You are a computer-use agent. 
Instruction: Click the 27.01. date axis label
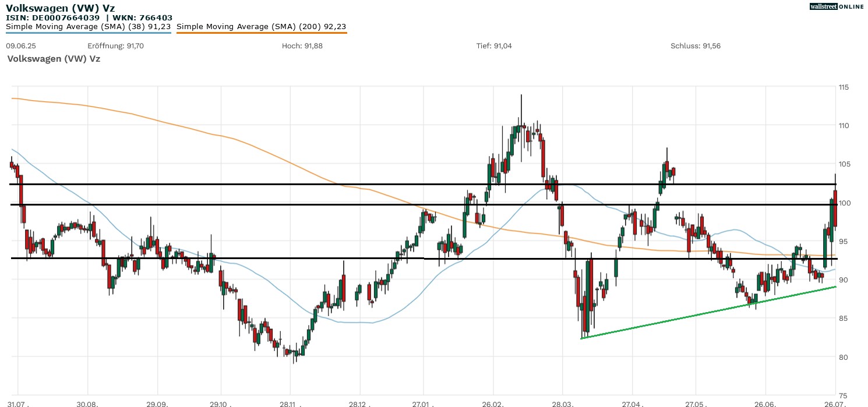pyautogui.click(x=423, y=404)
